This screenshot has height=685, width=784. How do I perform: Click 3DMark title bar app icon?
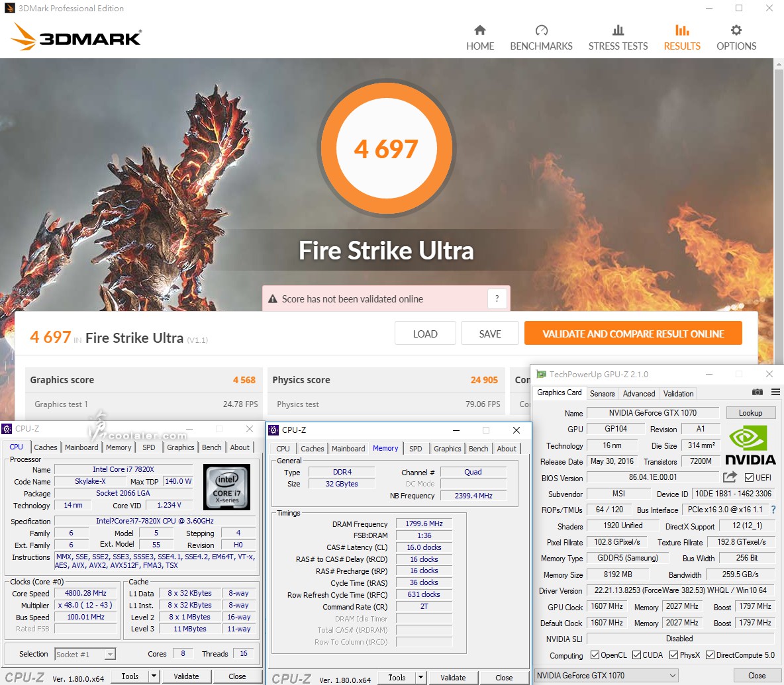[x=9, y=8]
